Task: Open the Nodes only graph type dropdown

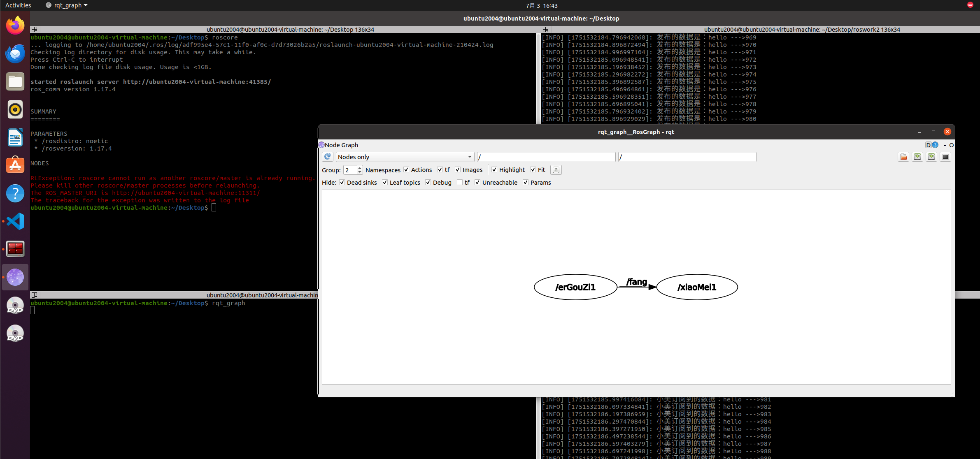Action: coord(405,157)
